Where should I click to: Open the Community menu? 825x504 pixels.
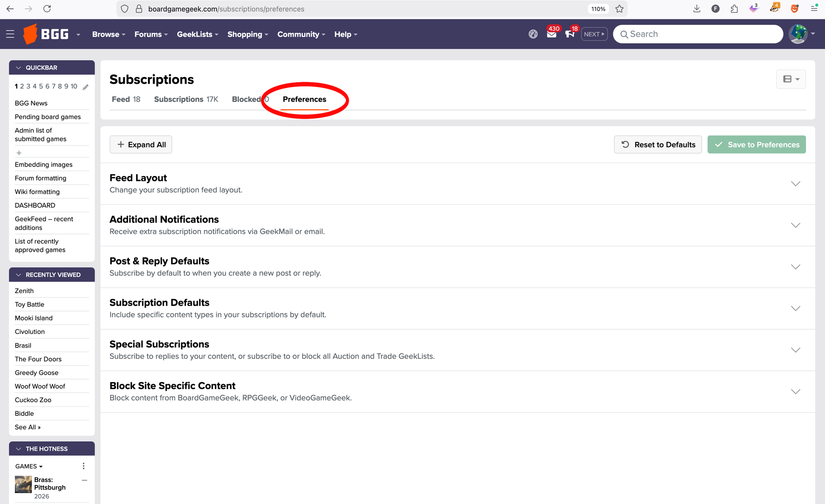click(298, 34)
